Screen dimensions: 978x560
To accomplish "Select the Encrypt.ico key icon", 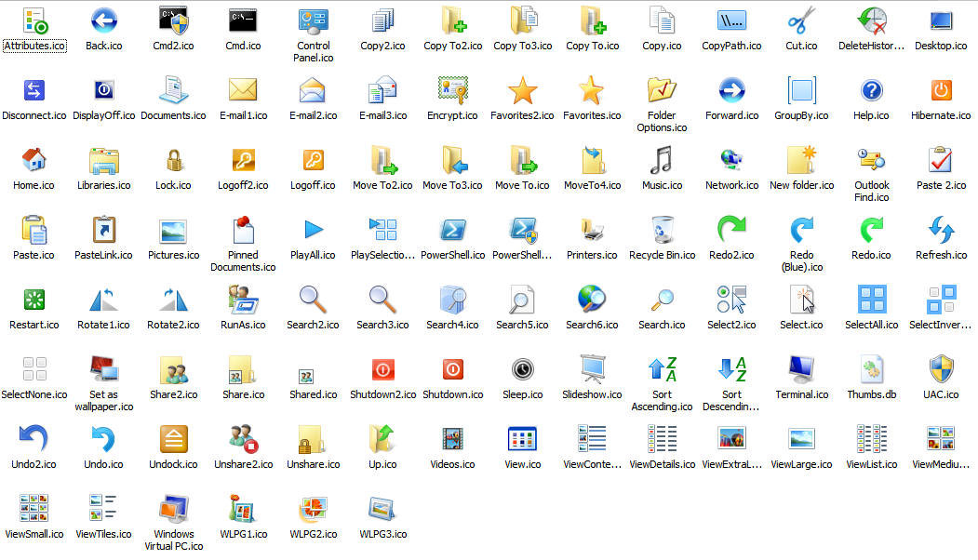I will [452, 91].
